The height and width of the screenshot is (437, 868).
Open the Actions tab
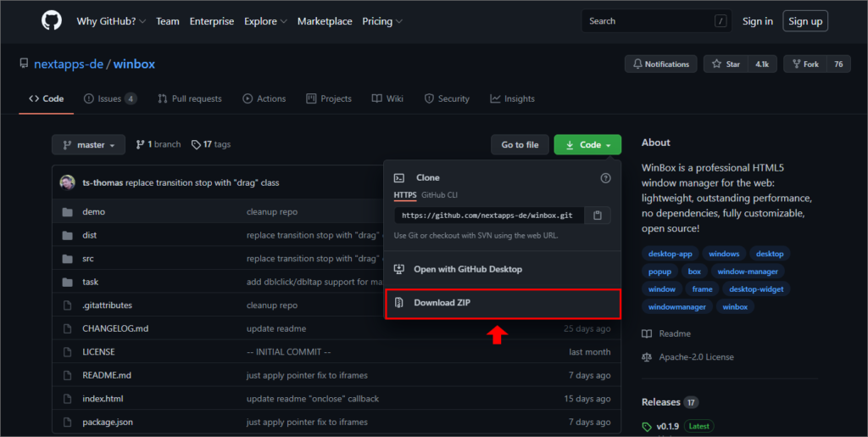pyautogui.click(x=264, y=98)
